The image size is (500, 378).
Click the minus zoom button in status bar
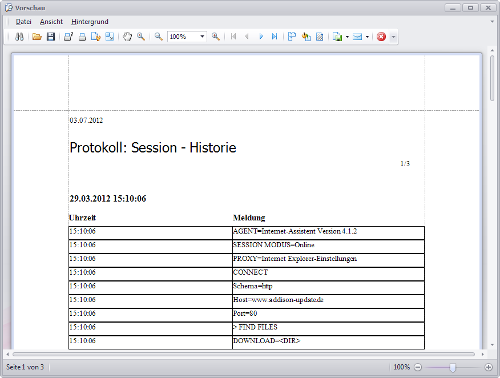pyautogui.click(x=418, y=367)
